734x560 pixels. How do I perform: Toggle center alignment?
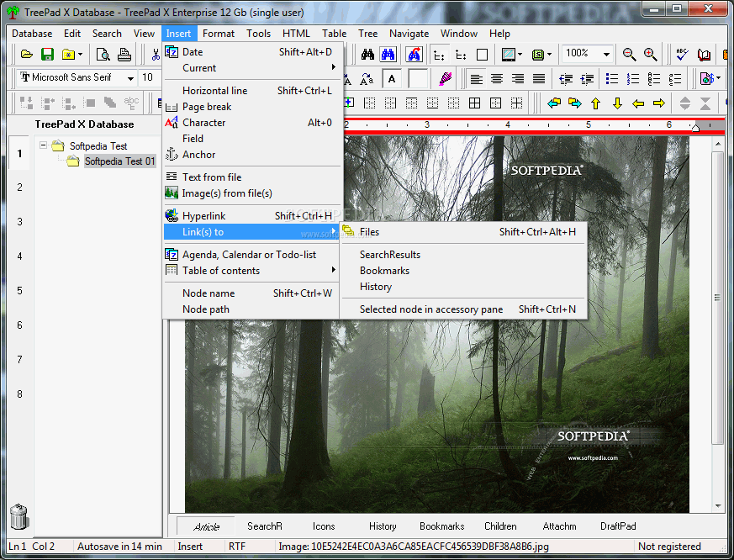pyautogui.click(x=497, y=79)
